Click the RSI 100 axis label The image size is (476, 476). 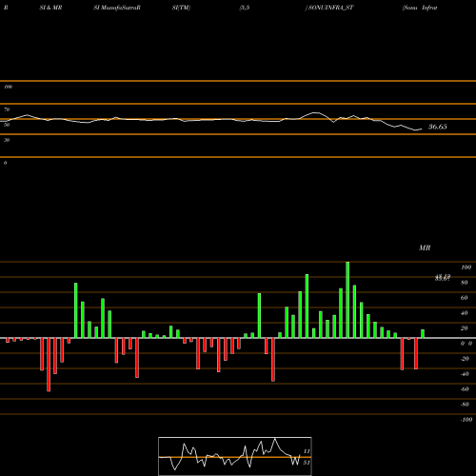(9, 87)
